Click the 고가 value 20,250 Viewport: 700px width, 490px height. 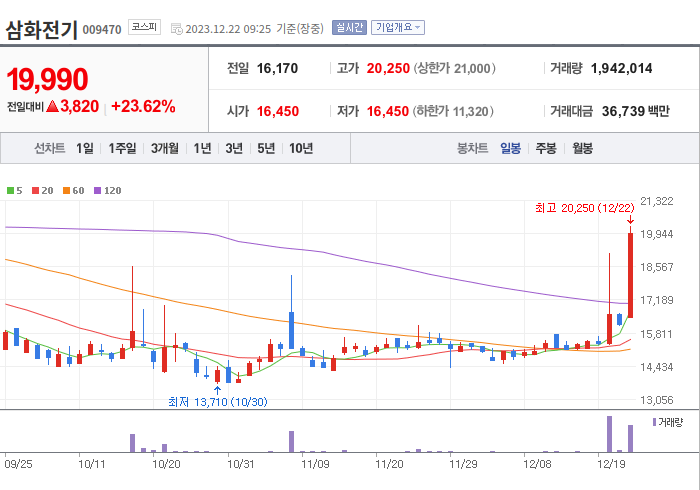pos(388,68)
